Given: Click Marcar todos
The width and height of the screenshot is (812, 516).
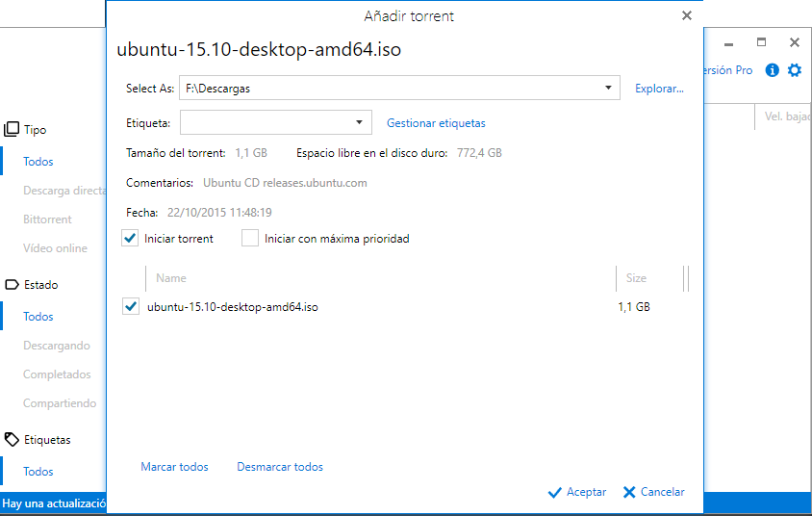Looking at the screenshot, I should [x=174, y=467].
